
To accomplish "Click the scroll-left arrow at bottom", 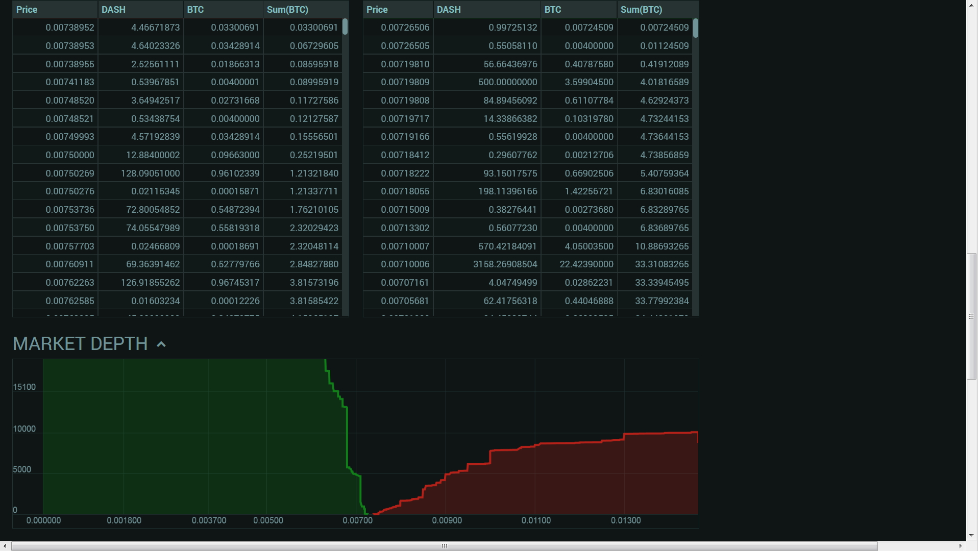I will 5,546.
